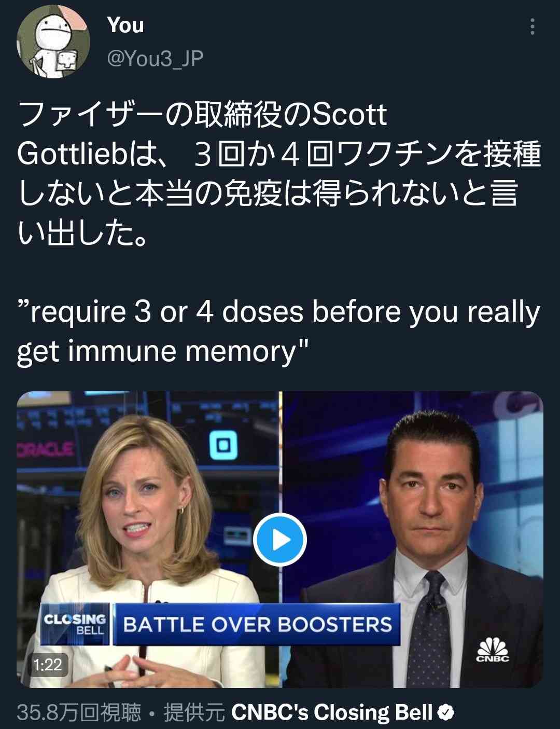Click the Oracle sign in video background

46,449
